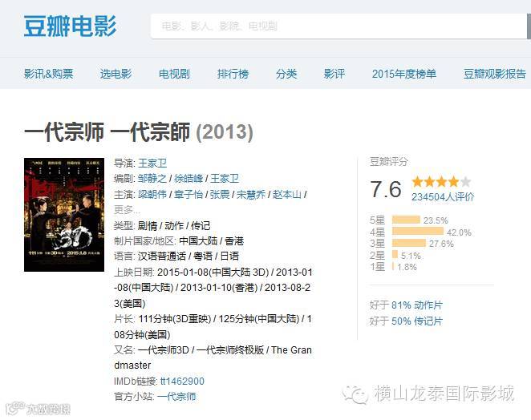Open actor 张震 link
The image size is (531, 420).
click(x=220, y=194)
